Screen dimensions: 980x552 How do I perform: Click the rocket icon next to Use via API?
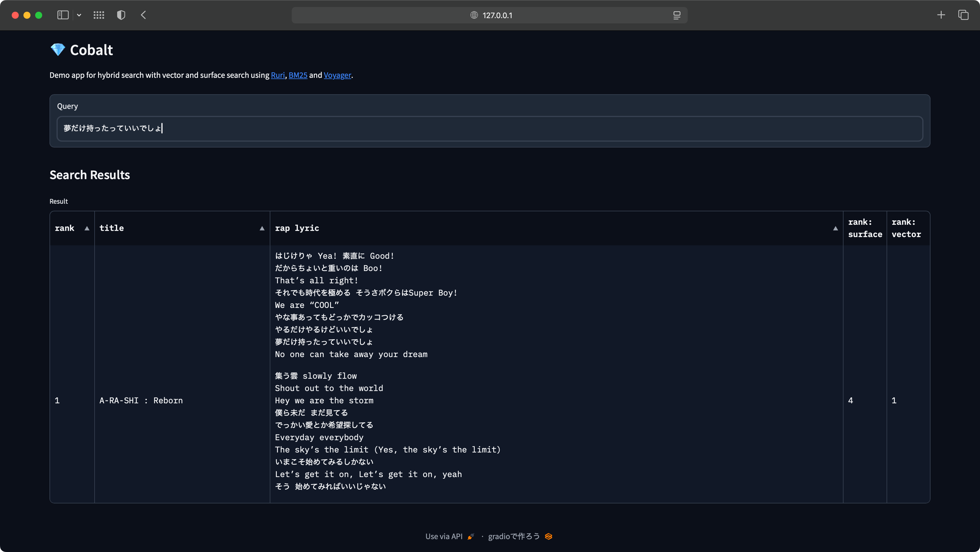[471, 536]
